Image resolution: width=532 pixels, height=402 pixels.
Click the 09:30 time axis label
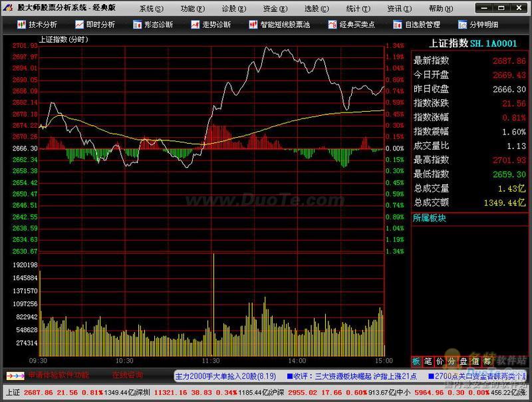click(x=38, y=361)
